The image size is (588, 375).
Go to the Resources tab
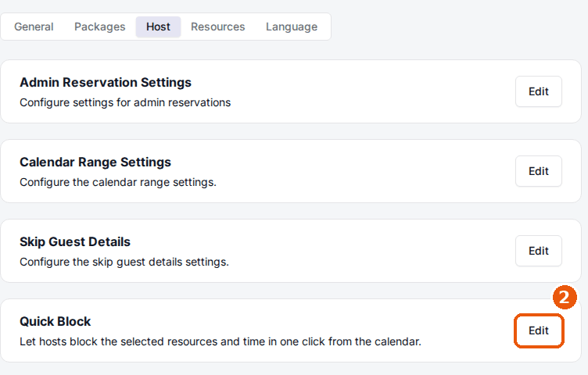(x=218, y=27)
